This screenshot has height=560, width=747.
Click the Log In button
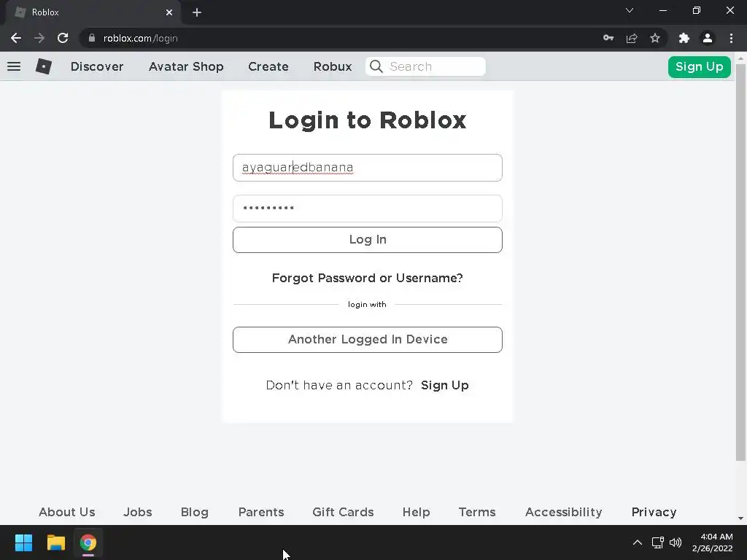point(368,239)
